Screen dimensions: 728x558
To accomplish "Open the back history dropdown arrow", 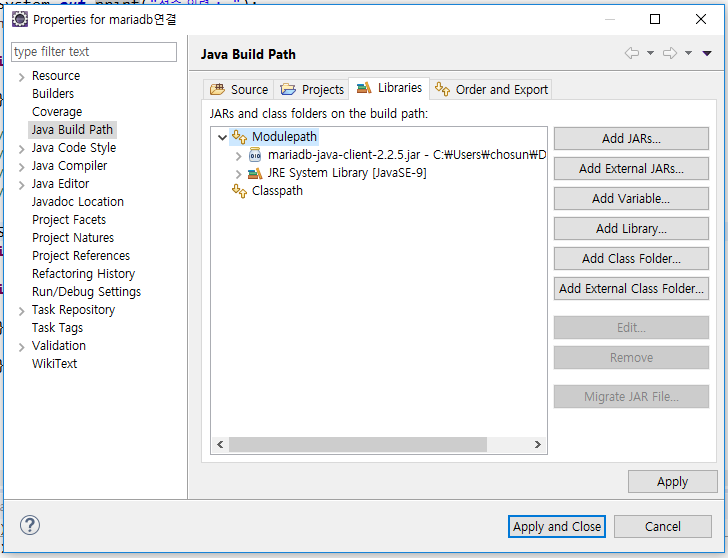I will click(650, 53).
